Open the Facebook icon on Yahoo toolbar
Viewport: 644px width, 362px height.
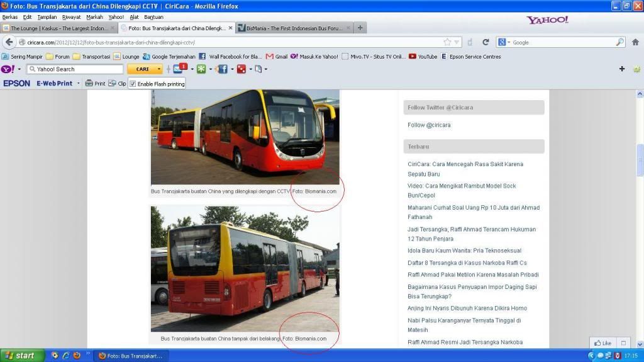pyautogui.click(x=223, y=69)
